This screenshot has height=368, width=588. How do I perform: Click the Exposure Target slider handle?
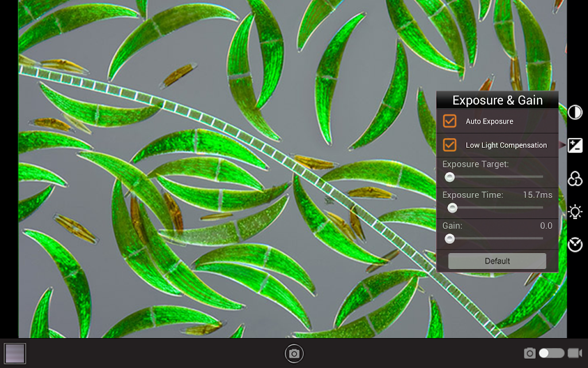[449, 177]
